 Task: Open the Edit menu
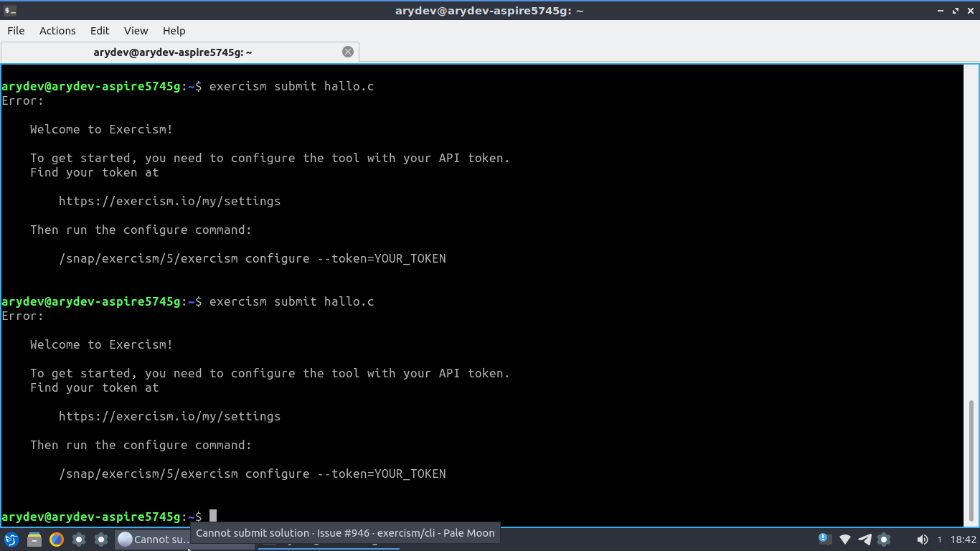100,30
